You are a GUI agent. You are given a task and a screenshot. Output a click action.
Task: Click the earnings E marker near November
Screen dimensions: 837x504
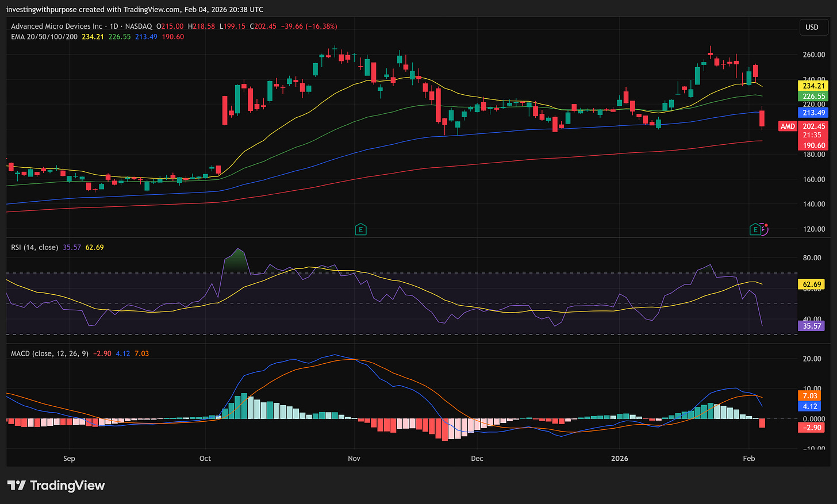360,230
